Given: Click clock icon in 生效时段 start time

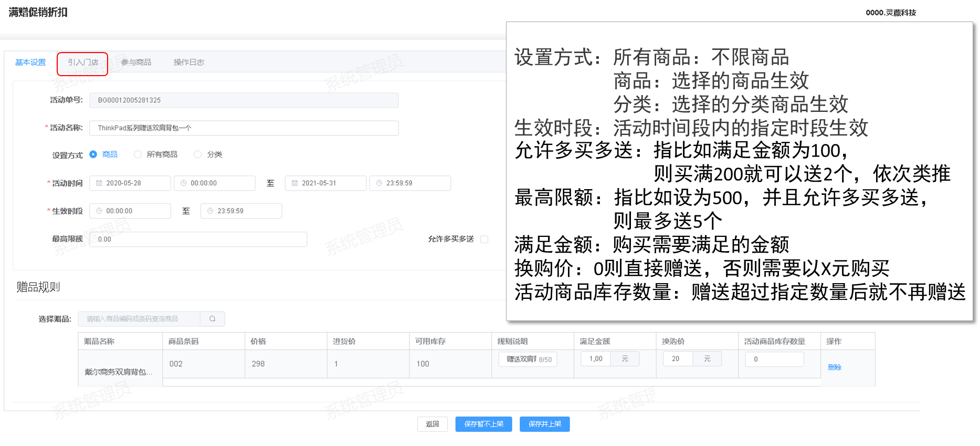Looking at the screenshot, I should point(99,211).
